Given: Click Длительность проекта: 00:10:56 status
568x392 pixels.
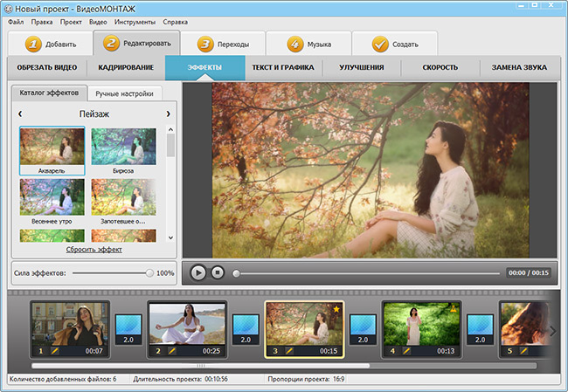Looking at the screenshot, I should (180, 379).
